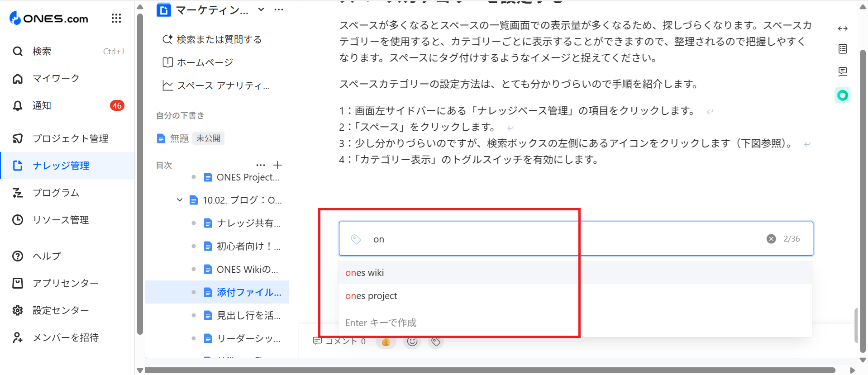
Task: Click the 未公開 tag
Action: [209, 138]
